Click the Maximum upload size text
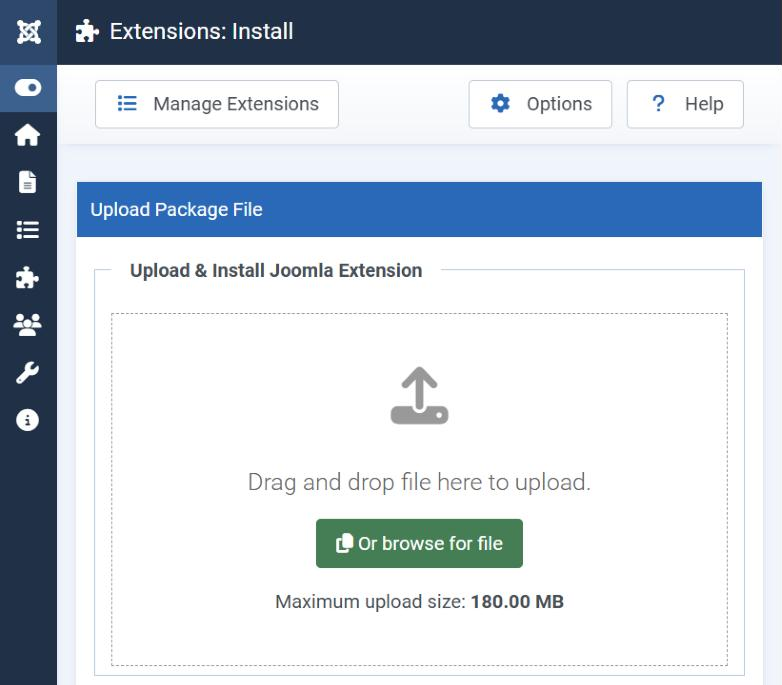 [419, 602]
